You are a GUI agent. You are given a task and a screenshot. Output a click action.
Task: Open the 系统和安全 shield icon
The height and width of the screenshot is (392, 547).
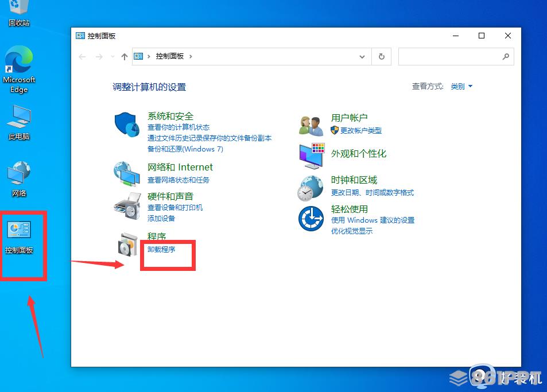pyautogui.click(x=127, y=125)
